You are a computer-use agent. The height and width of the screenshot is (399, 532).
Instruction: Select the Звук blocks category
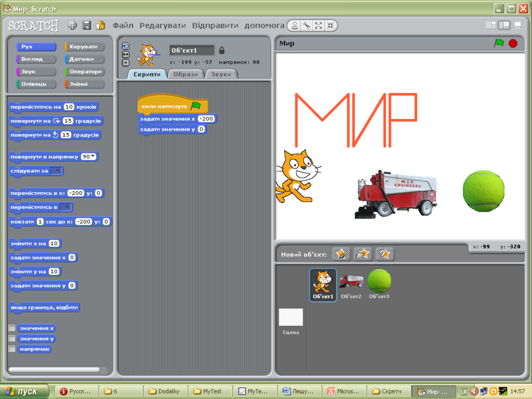click(36, 71)
